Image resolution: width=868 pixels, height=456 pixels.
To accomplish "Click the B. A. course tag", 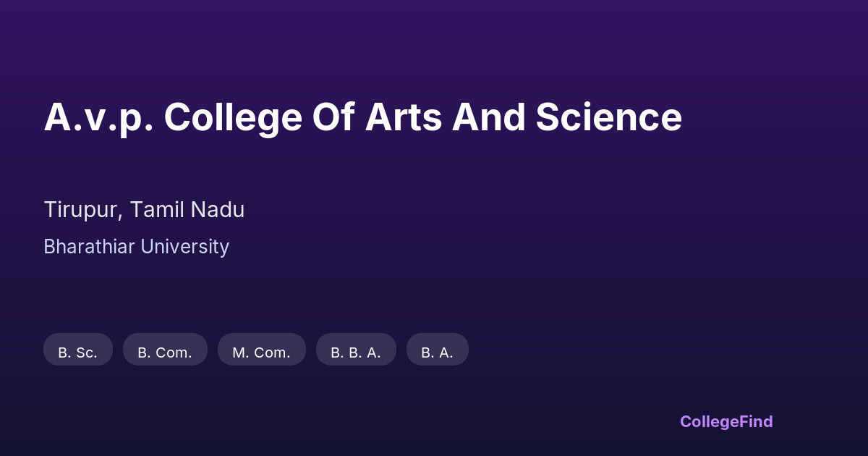I will pos(437,350).
